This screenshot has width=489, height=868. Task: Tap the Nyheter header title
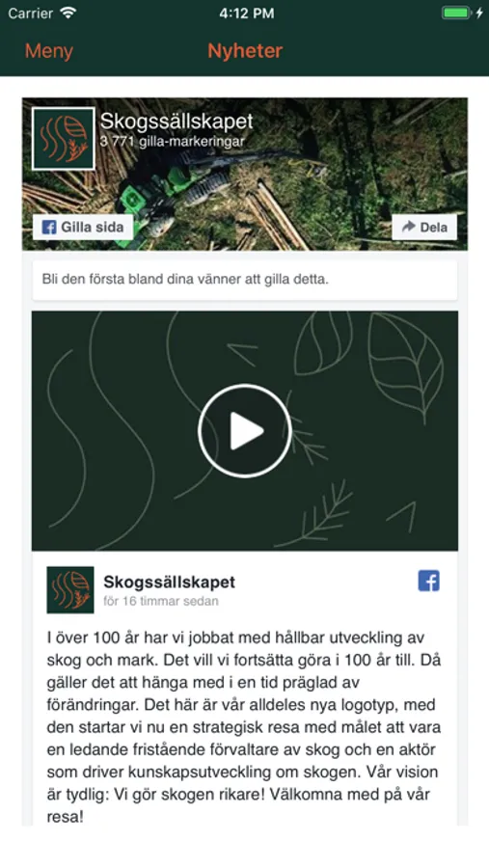point(245,51)
